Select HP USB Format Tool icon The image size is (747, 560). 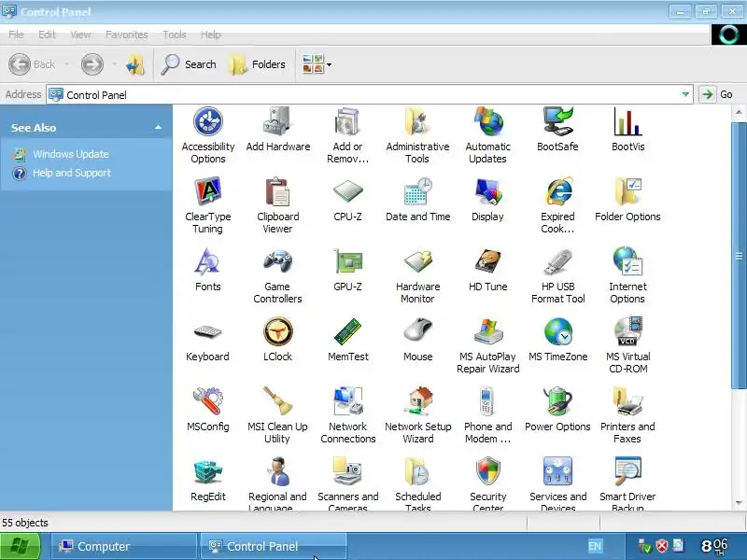click(557, 261)
